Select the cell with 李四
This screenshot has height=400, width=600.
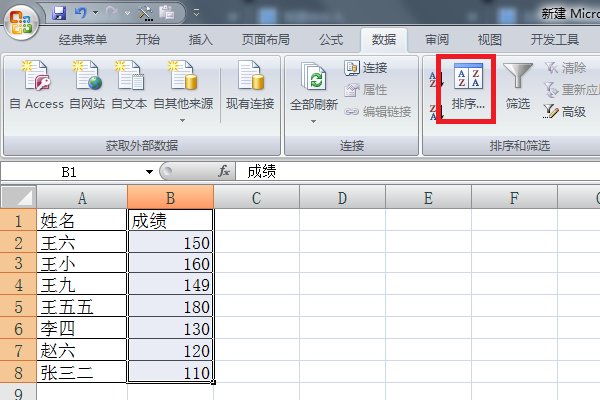tap(82, 328)
